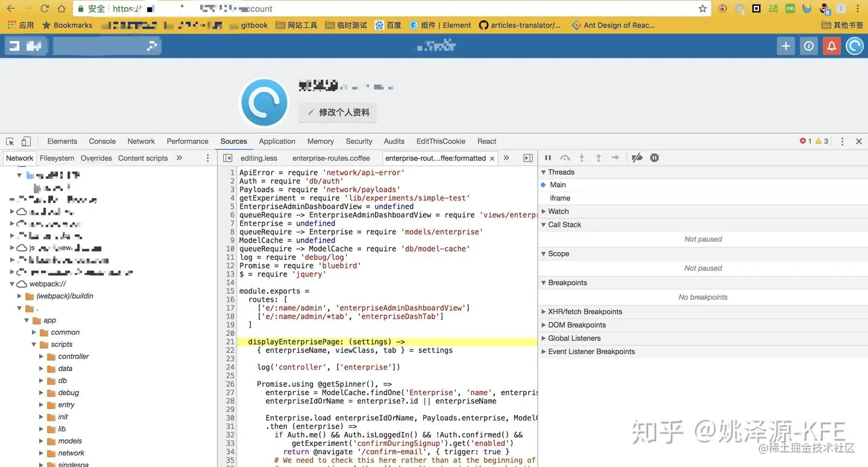Click the Step over debugger button

[x=565, y=158]
